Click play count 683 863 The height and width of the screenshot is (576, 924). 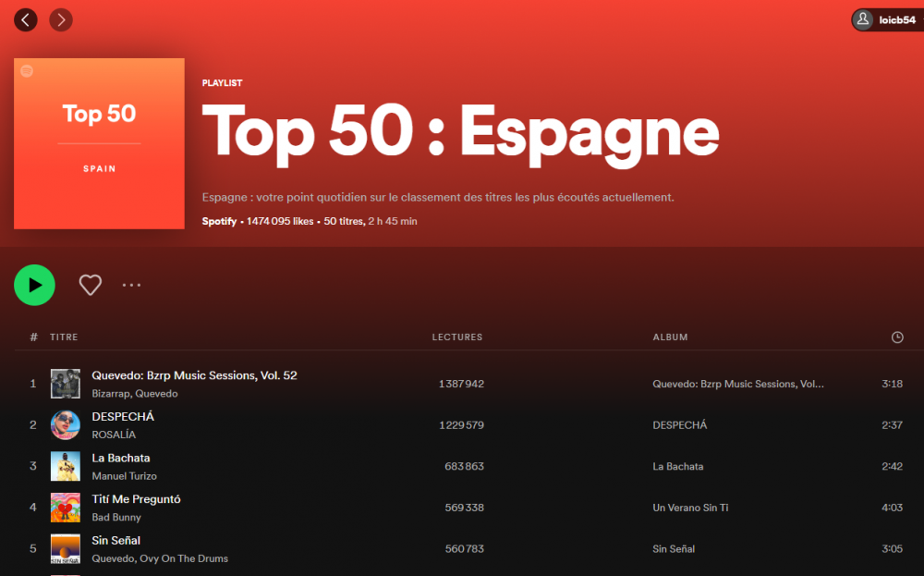pyautogui.click(x=465, y=466)
